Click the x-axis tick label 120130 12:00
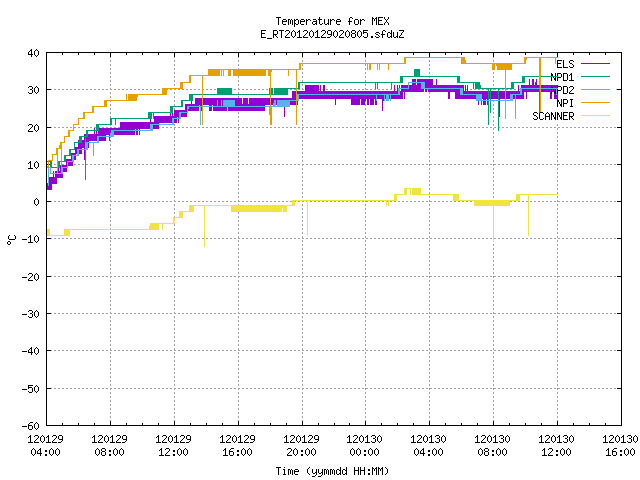640x480 pixels. coord(557,445)
